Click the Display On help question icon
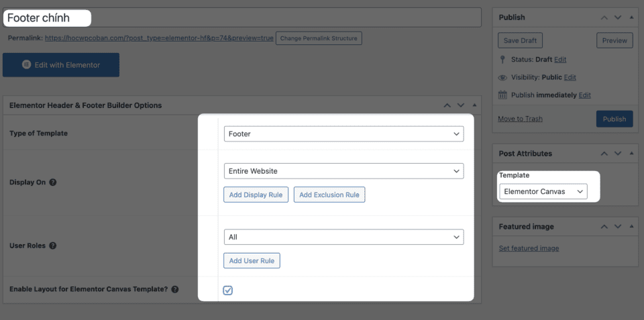The height and width of the screenshot is (320, 644). (x=53, y=182)
